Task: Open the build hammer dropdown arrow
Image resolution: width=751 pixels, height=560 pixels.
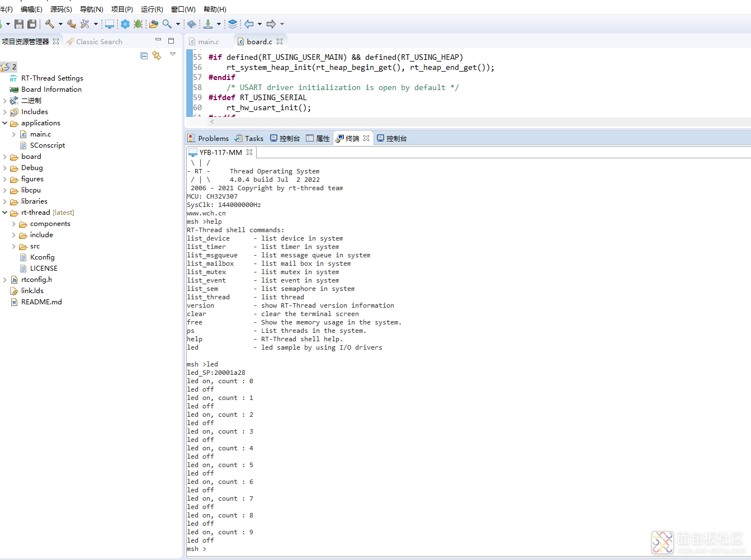Action: [60, 24]
